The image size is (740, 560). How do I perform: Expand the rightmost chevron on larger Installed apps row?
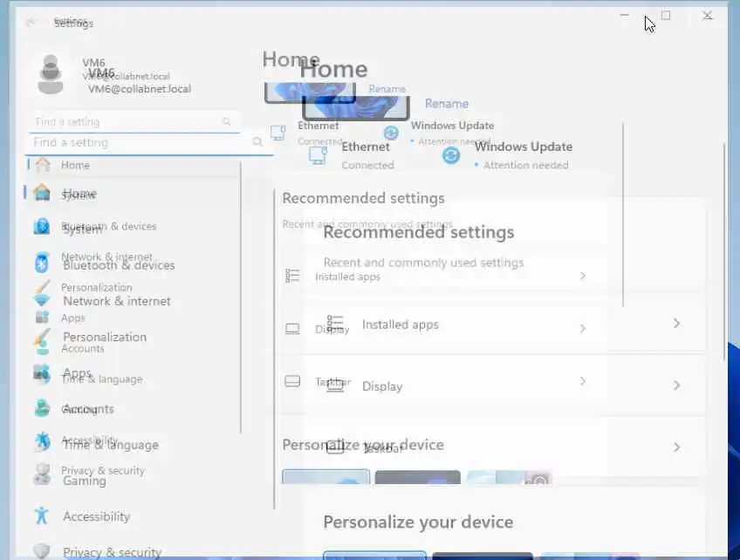tap(676, 323)
